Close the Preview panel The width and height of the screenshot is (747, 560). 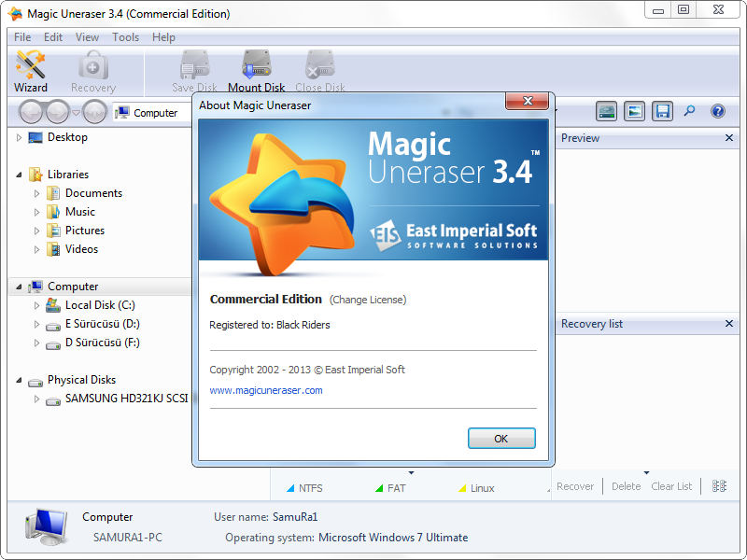pos(729,137)
